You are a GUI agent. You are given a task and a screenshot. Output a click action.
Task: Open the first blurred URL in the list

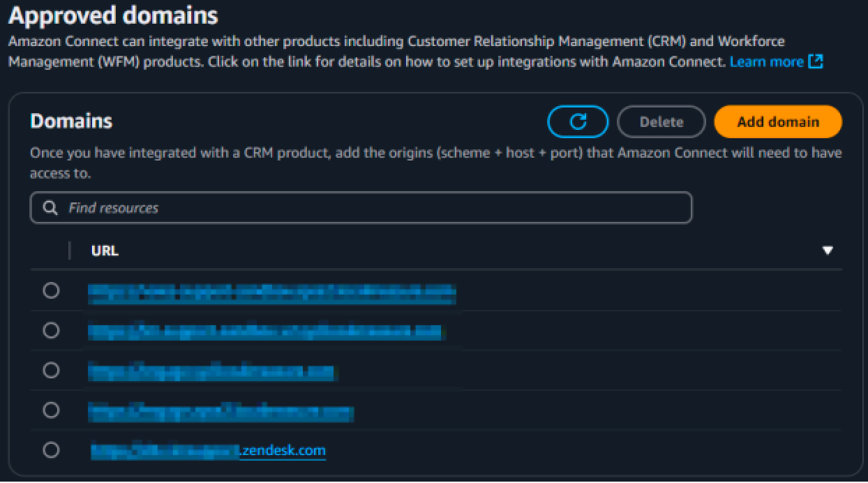pyautogui.click(x=272, y=294)
